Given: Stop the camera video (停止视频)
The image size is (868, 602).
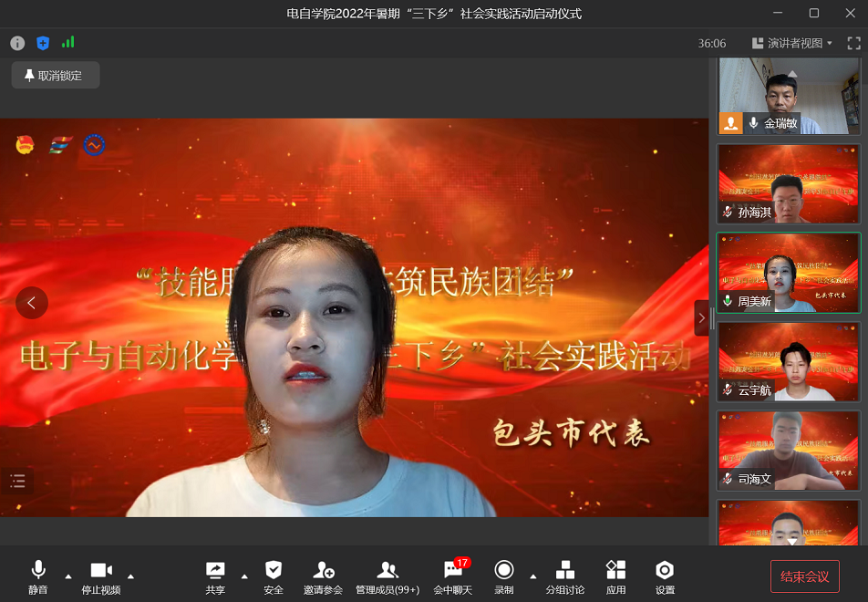Looking at the screenshot, I should point(100,576).
